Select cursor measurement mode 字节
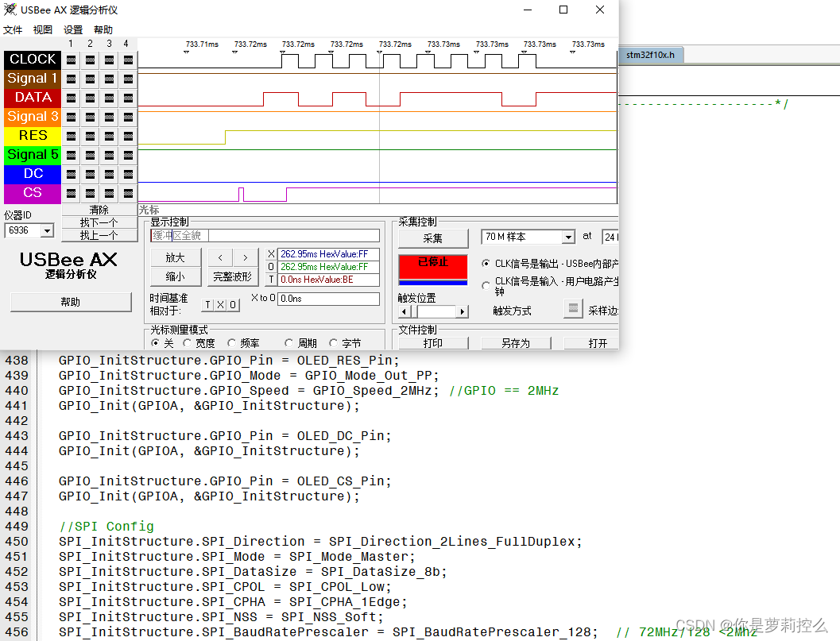Viewport: 840px width, 641px height. pos(333,342)
